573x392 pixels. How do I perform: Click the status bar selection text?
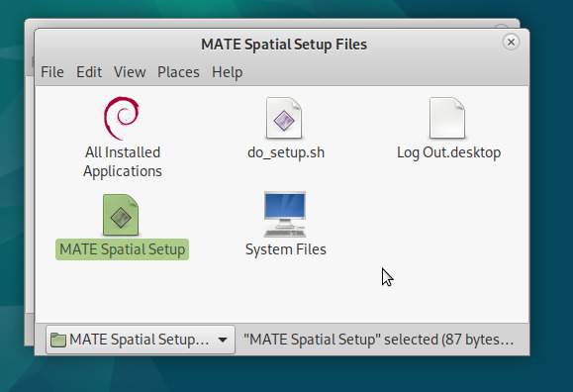pyautogui.click(x=379, y=340)
